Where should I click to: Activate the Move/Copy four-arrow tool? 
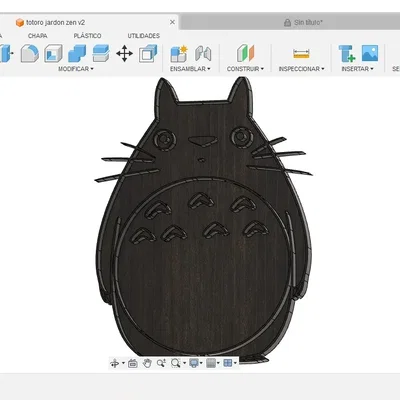coord(124,53)
